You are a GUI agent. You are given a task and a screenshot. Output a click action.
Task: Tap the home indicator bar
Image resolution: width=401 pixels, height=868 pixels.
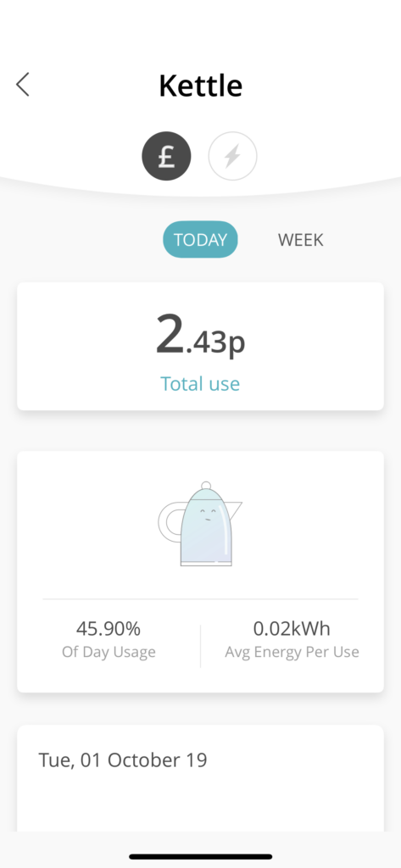[200, 856]
